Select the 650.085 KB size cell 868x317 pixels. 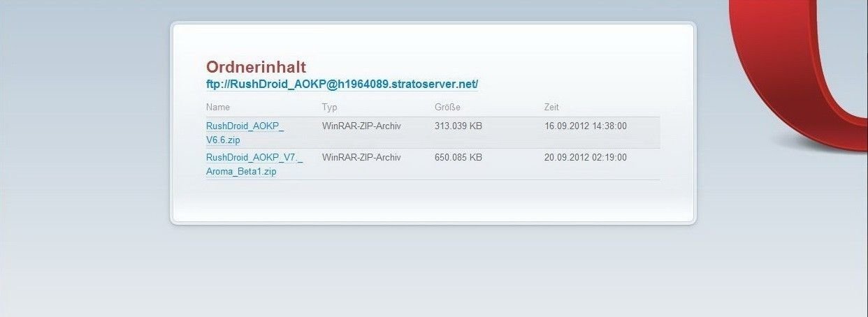[x=458, y=158]
